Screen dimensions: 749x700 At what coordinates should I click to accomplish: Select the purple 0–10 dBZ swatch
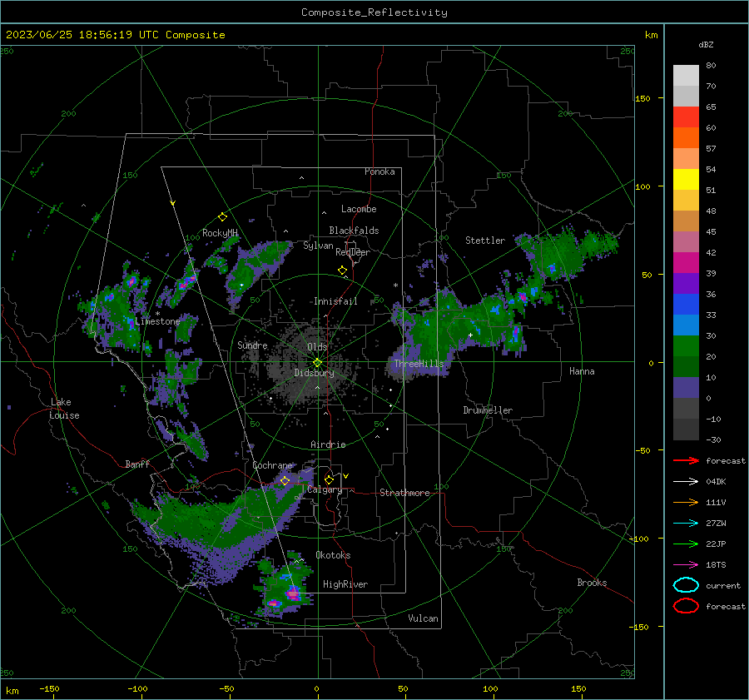[x=686, y=388]
